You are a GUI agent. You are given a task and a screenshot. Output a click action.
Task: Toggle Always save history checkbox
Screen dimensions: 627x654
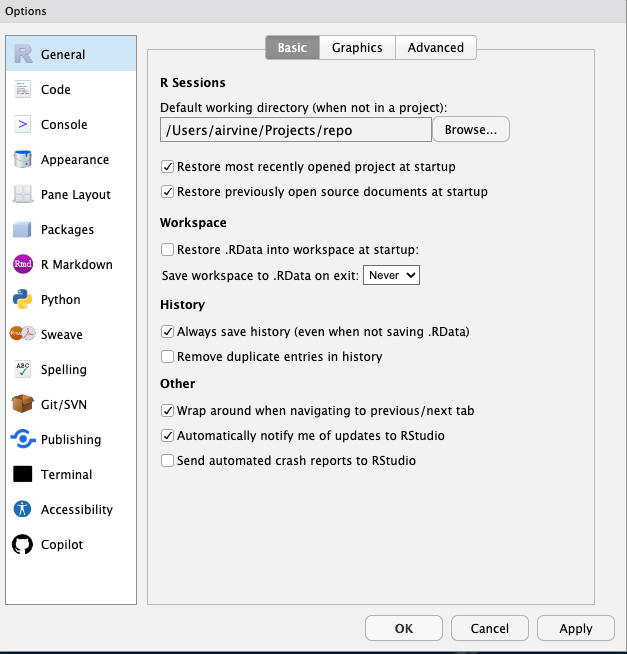[x=167, y=332]
